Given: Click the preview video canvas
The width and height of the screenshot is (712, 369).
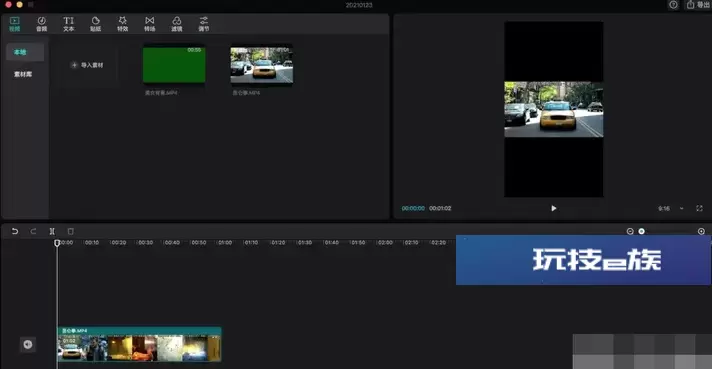Looking at the screenshot, I should (554, 109).
